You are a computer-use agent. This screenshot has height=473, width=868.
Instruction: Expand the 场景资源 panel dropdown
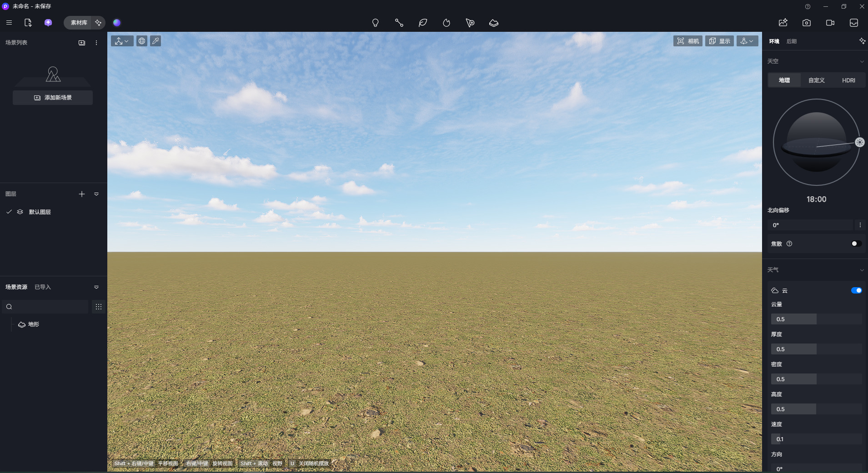(x=96, y=287)
